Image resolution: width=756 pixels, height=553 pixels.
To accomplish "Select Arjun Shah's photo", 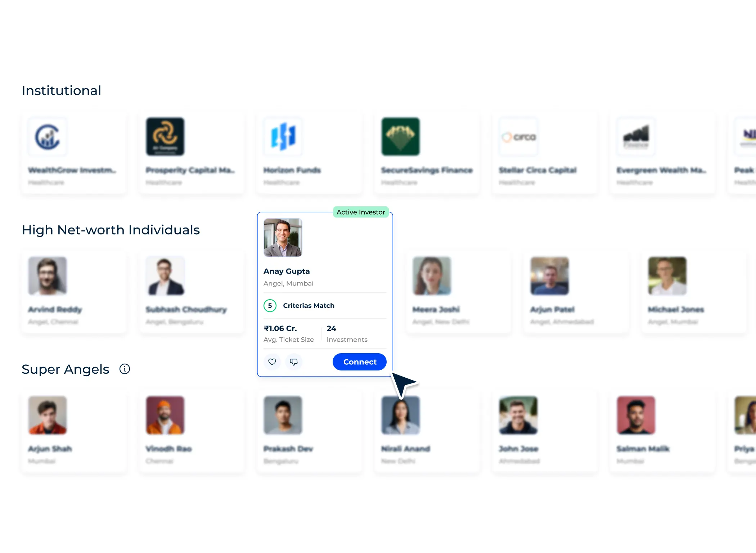I will pyautogui.click(x=48, y=415).
